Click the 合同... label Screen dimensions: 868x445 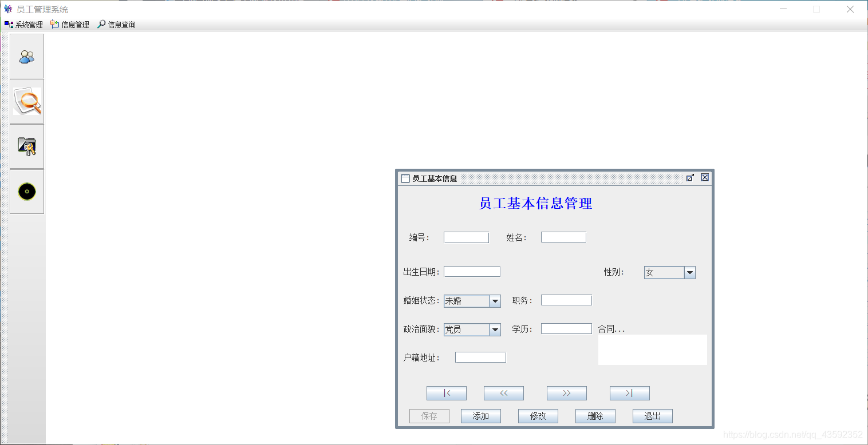tap(611, 329)
